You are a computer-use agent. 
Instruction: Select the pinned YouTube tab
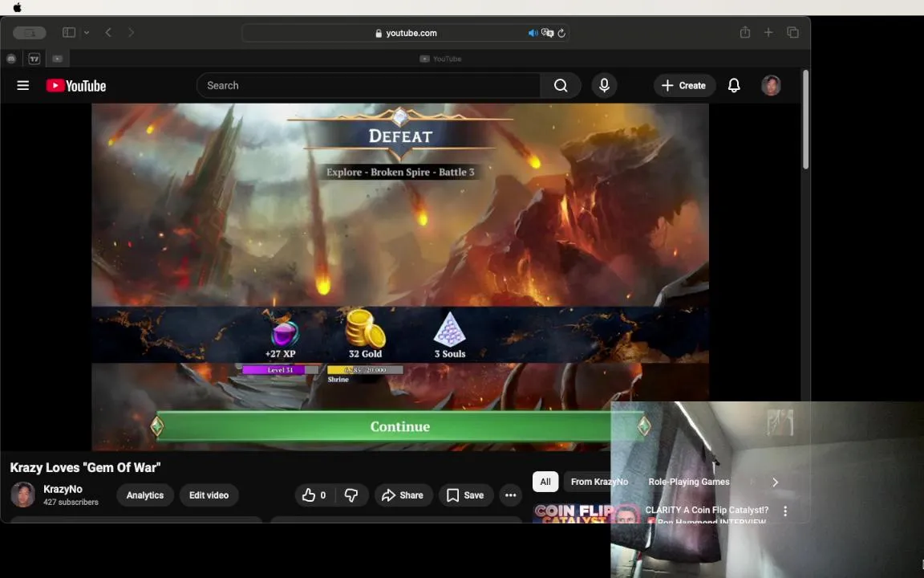(57, 59)
